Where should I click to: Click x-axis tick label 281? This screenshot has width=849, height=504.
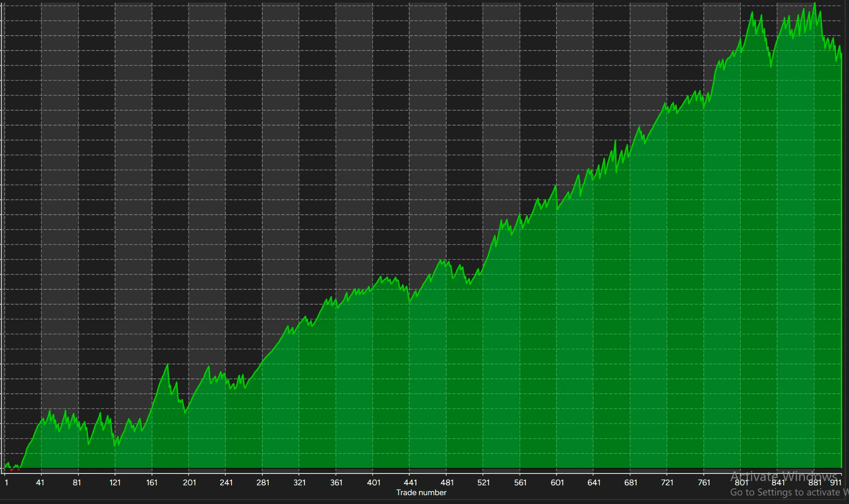[263, 482]
